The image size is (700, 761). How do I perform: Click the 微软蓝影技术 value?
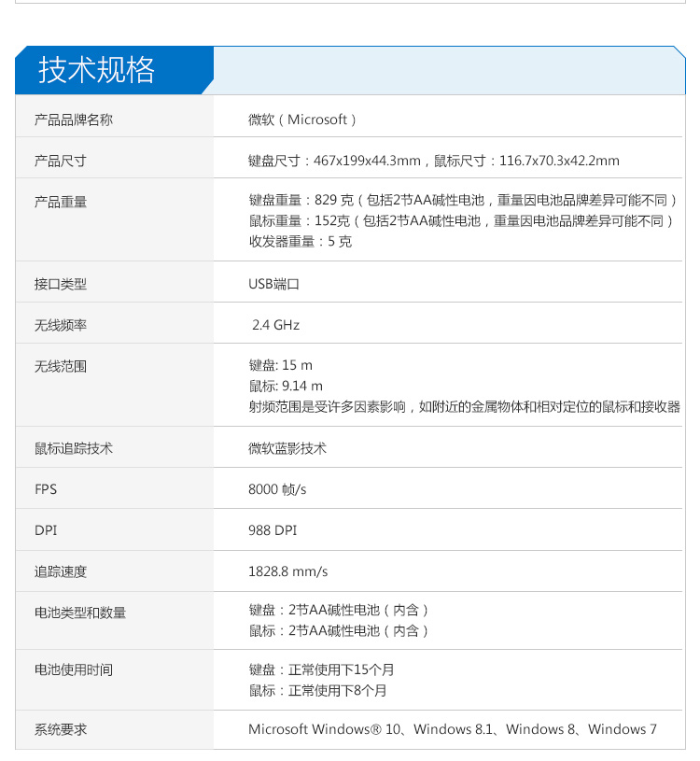[x=287, y=448]
